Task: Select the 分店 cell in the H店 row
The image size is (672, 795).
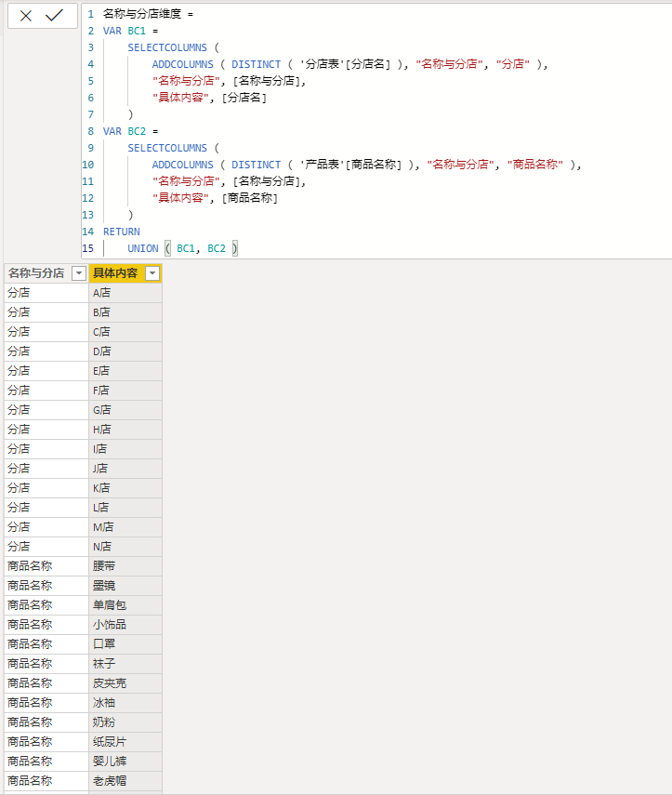Action: (x=46, y=430)
